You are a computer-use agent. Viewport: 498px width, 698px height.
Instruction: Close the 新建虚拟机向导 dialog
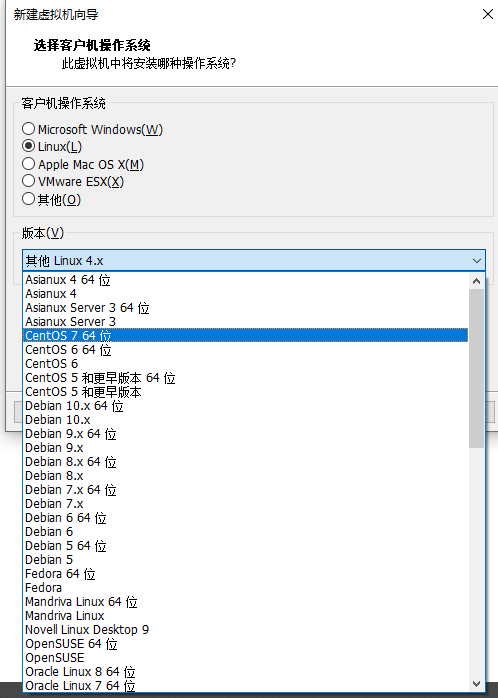(488, 14)
